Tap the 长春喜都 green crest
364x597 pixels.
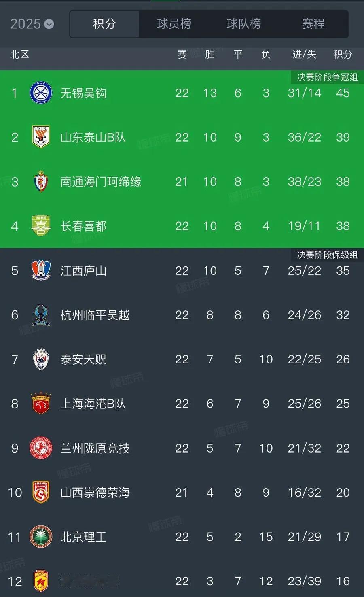41,226
